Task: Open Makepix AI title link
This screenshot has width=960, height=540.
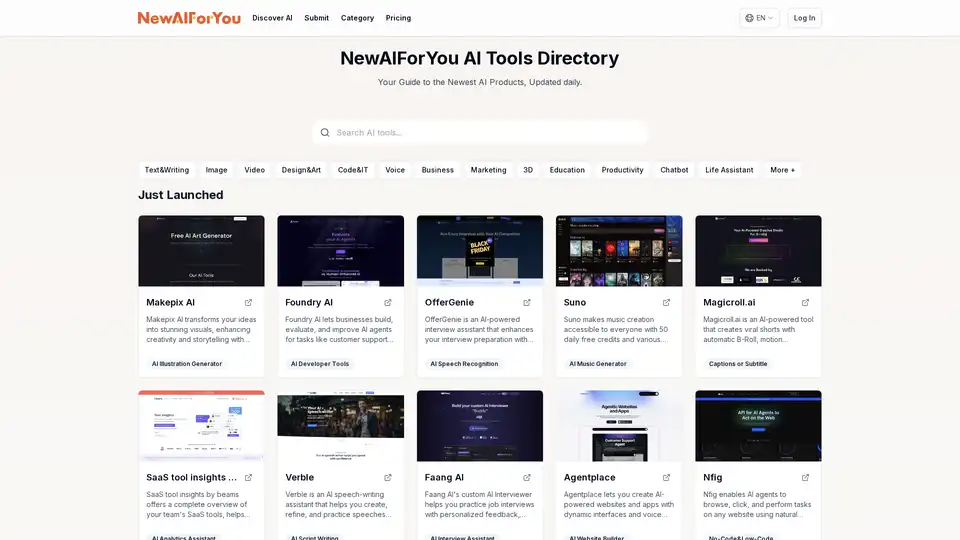Action: (170, 302)
